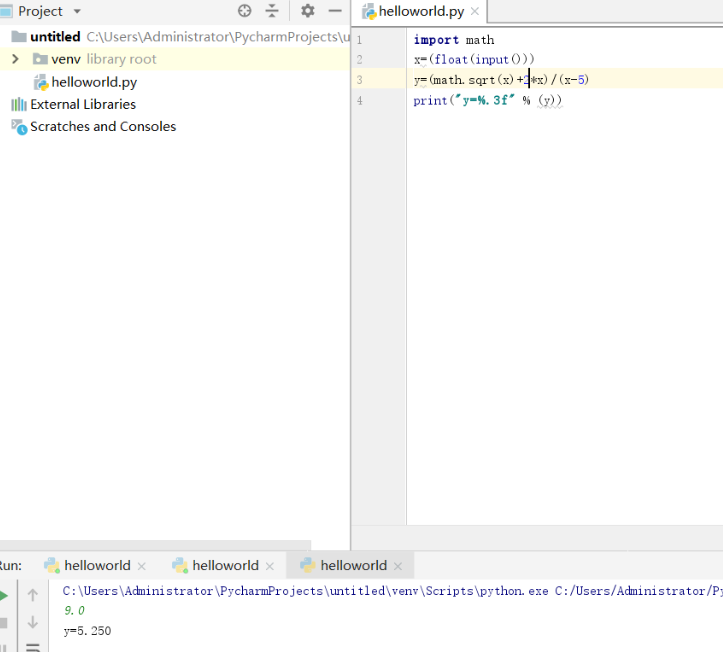Click the stop process square icon
Screen dimensions: 723x652
coord(3,623)
